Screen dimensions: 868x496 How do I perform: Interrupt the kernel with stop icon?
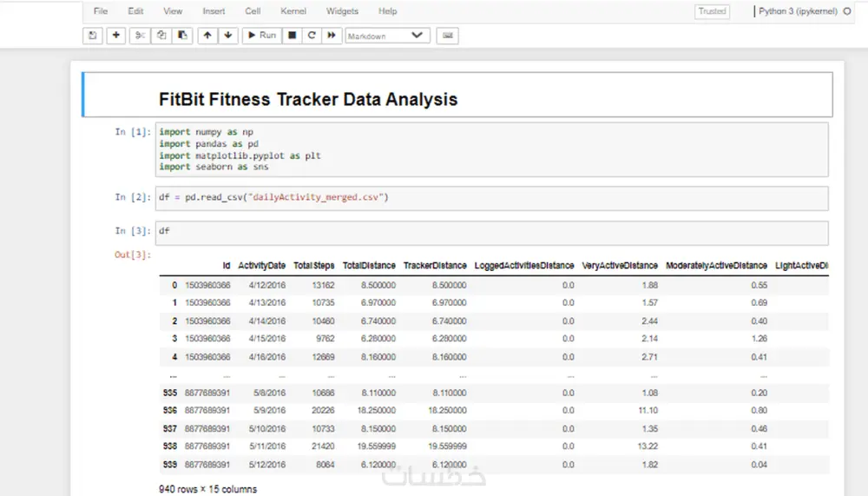(x=292, y=36)
